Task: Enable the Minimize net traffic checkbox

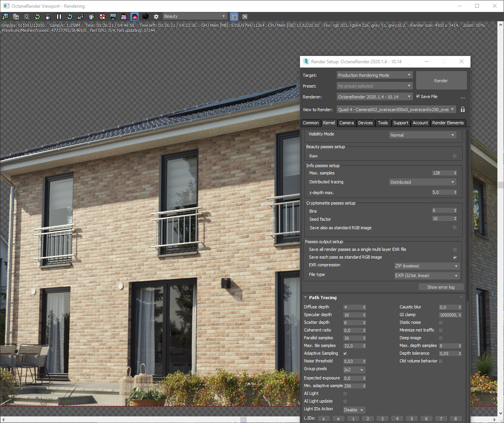Action: pyautogui.click(x=441, y=330)
